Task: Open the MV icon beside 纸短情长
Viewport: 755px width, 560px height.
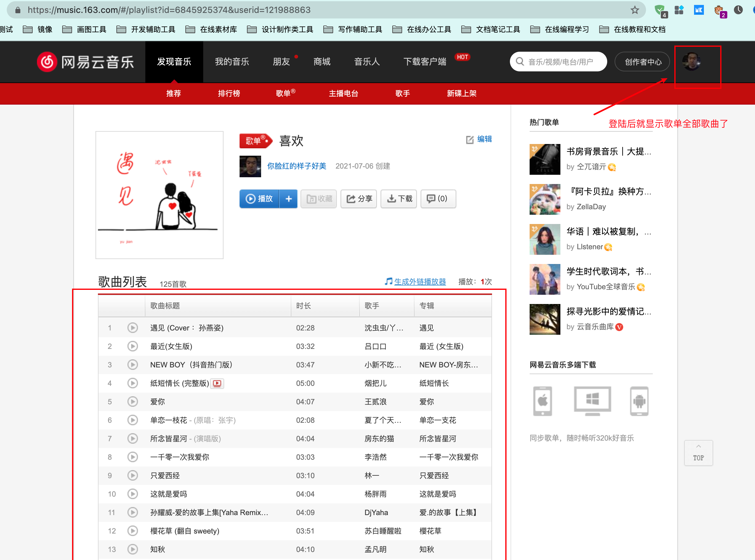Action: tap(217, 383)
